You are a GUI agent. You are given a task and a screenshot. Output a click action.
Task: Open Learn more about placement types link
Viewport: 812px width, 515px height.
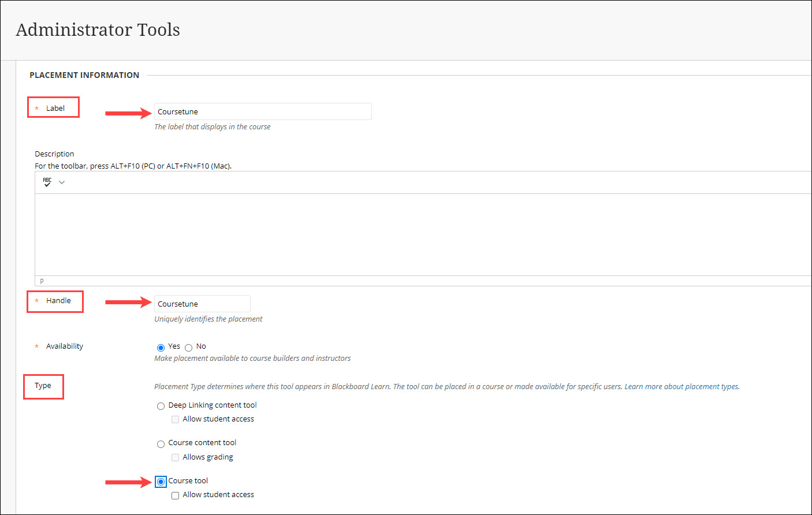681,387
